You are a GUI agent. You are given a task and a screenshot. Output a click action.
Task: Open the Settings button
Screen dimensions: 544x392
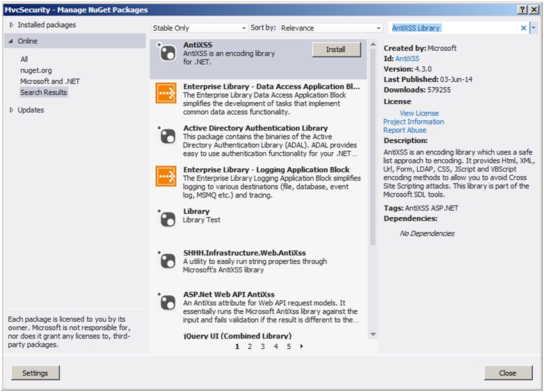coord(35,373)
